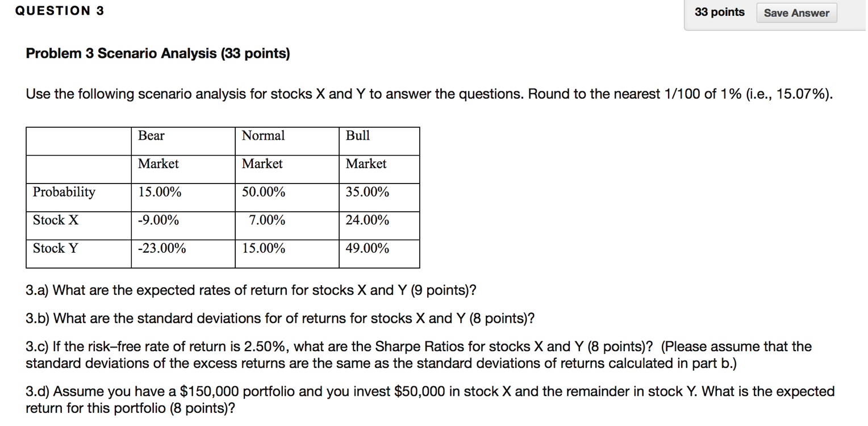This screenshot has width=868, height=426.
Task: Click the 33 points label beside Save Answer
Action: coord(719,12)
